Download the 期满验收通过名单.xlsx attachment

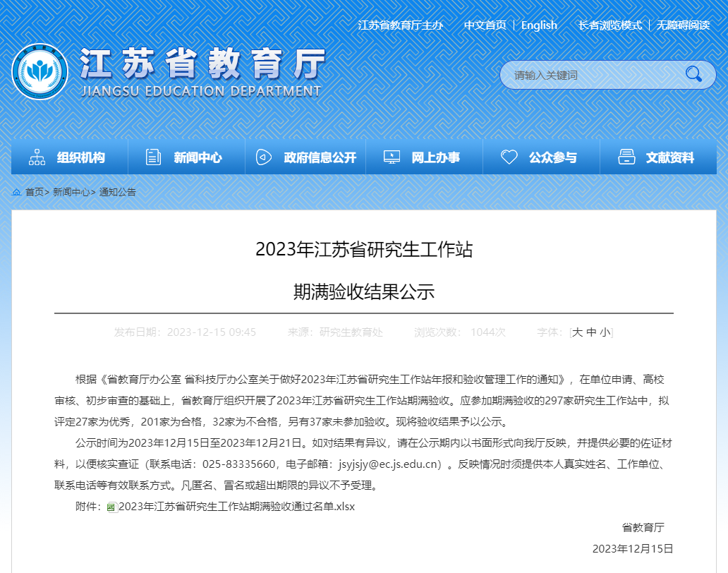click(236, 507)
